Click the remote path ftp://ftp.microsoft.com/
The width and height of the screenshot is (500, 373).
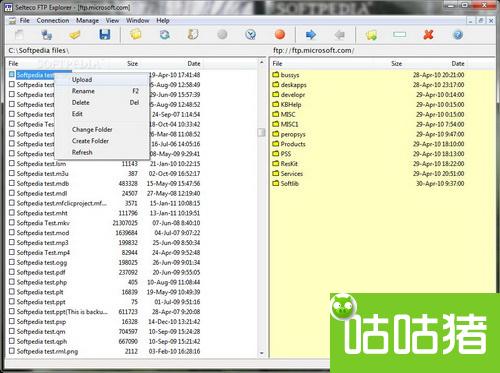[x=313, y=50]
